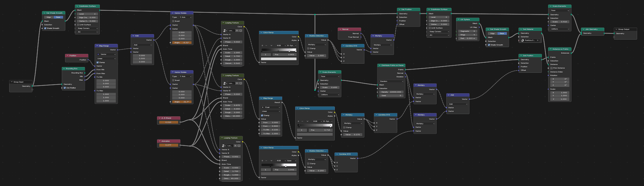This screenshot has width=644, height=186.
Task: Click Geometry output socket of Join Geometry node
Action: pyautogui.click(x=604, y=33)
